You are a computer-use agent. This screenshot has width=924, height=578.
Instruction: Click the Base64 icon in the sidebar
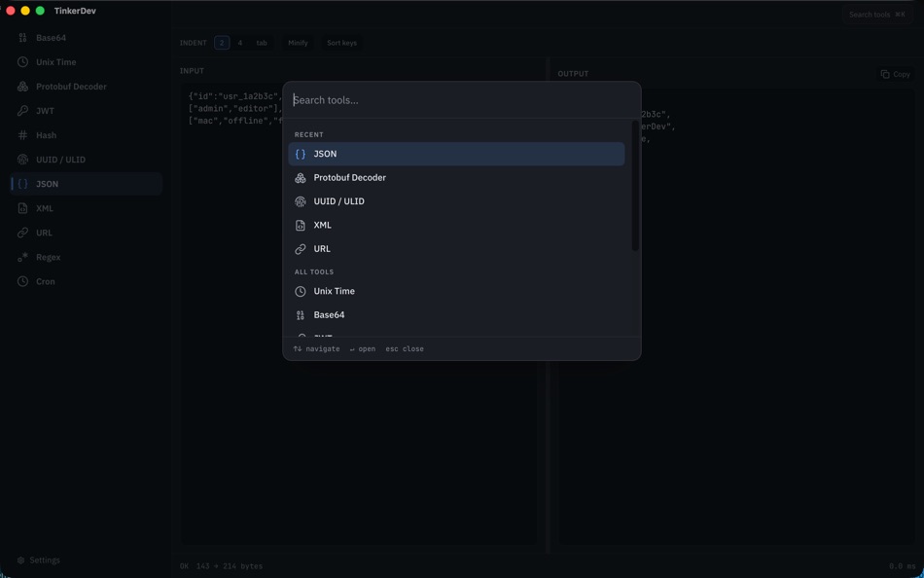pos(22,38)
